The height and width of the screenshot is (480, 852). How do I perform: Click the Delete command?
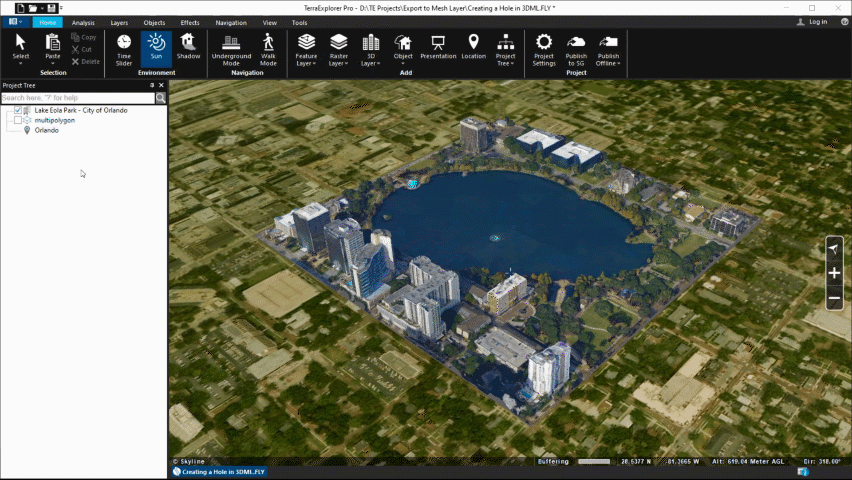(86, 61)
